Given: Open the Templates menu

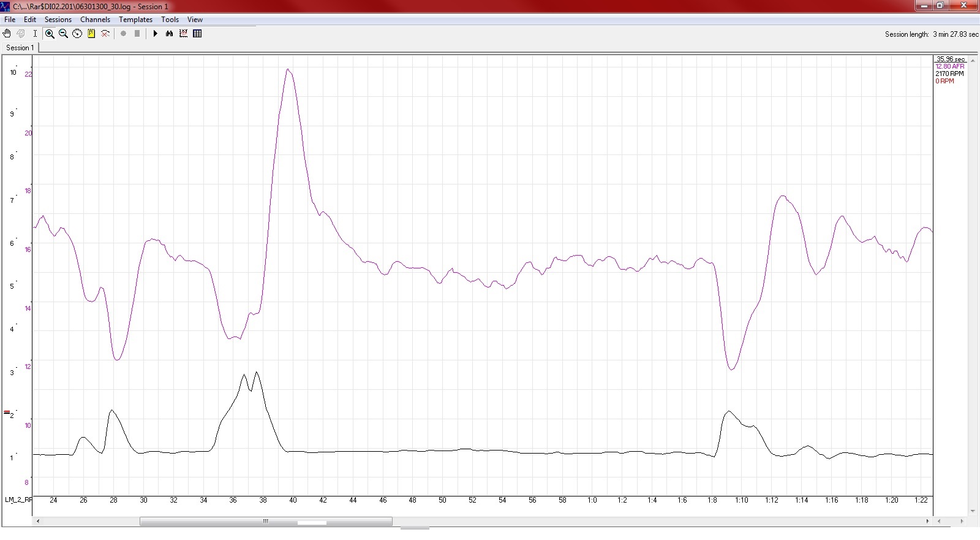Looking at the screenshot, I should point(135,20).
